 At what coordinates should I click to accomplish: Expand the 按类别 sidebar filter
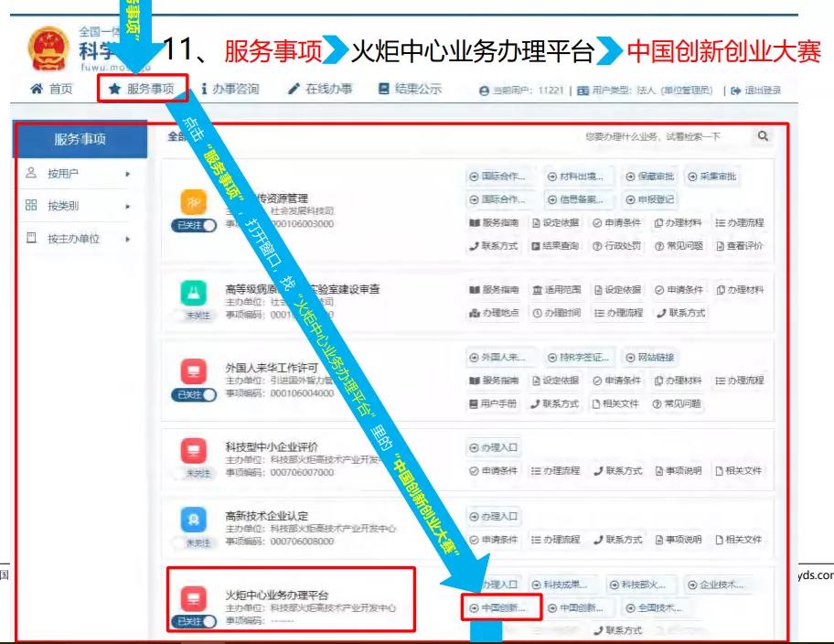79,206
